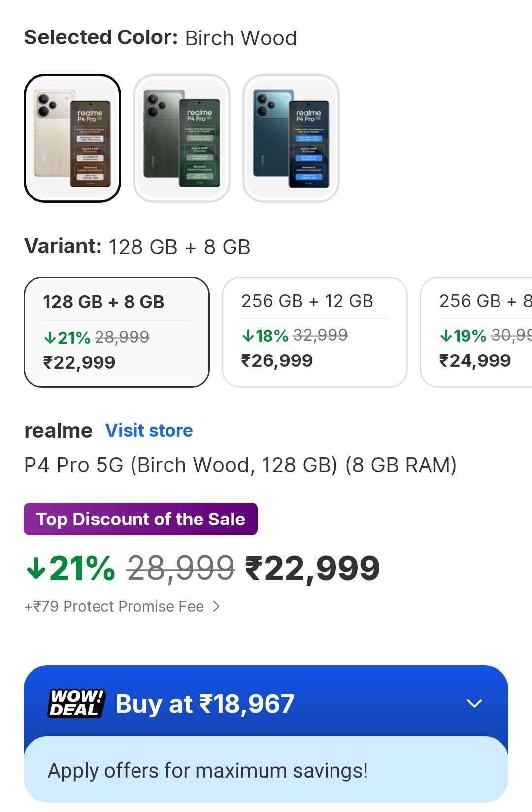The image size is (532, 812).
Task: Open the realme Visit store link
Action: (x=149, y=430)
